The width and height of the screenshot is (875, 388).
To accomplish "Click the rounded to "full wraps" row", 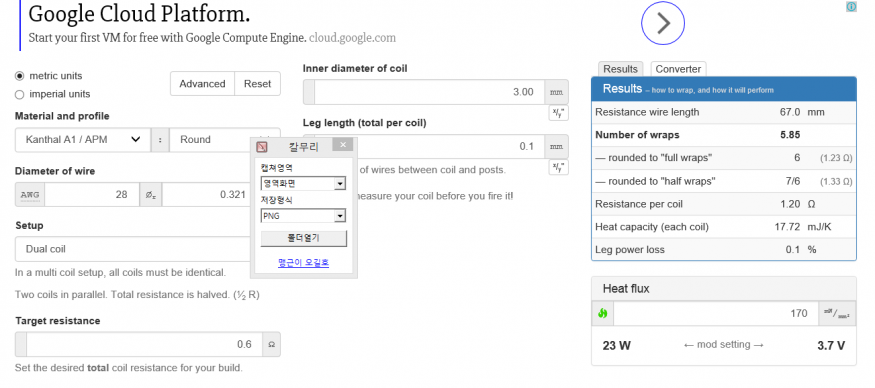I will pyautogui.click(x=723, y=157).
